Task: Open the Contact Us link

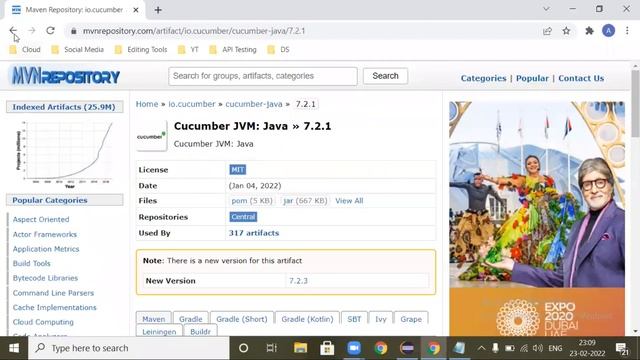Action: pos(581,78)
